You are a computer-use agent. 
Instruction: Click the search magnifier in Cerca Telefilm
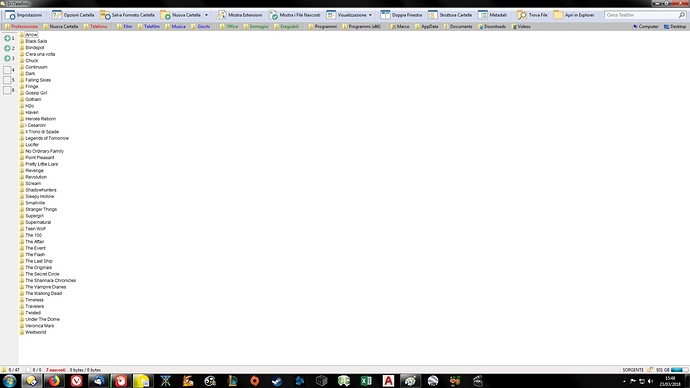click(682, 15)
